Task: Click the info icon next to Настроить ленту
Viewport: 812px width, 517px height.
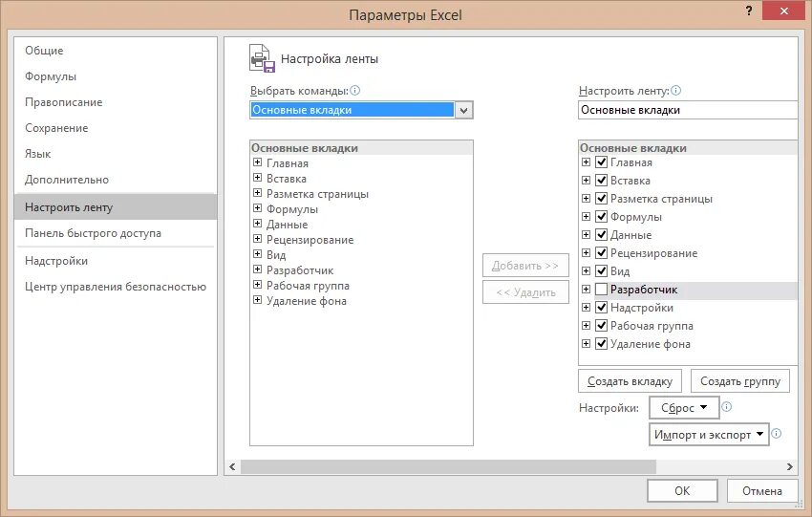Action: [675, 91]
